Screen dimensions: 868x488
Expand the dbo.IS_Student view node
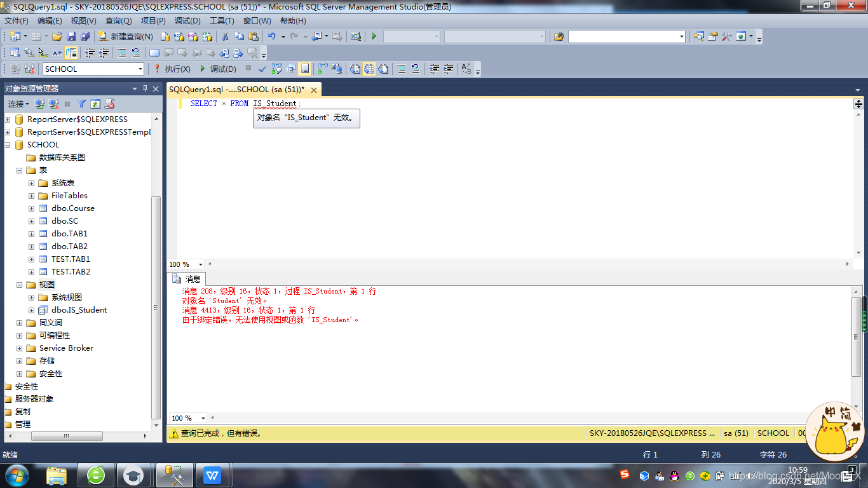click(x=31, y=310)
